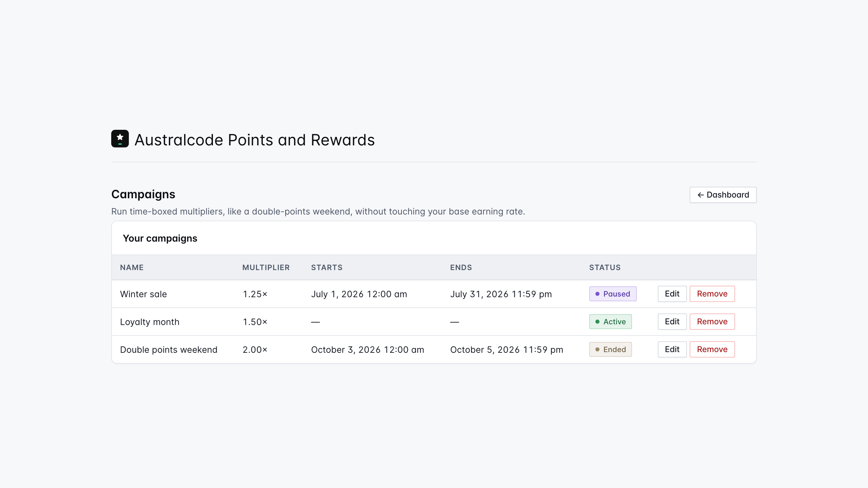Select the Double points weekend name cell
The image size is (868, 488).
(169, 350)
